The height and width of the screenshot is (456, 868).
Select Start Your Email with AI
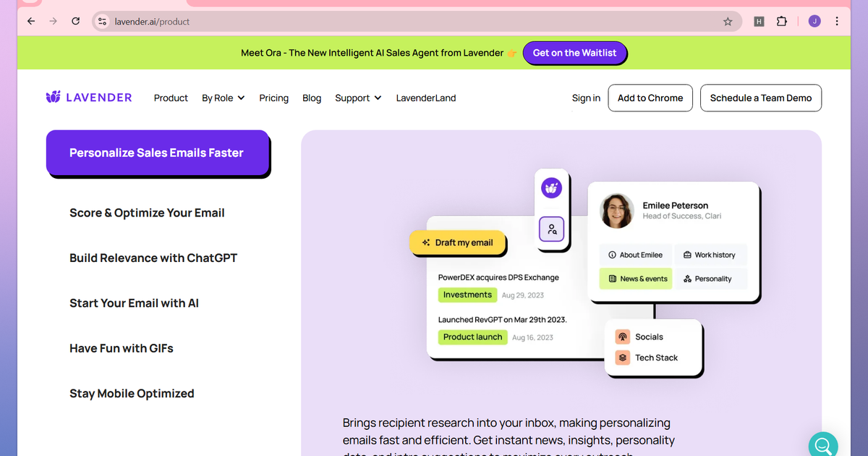[x=134, y=303]
